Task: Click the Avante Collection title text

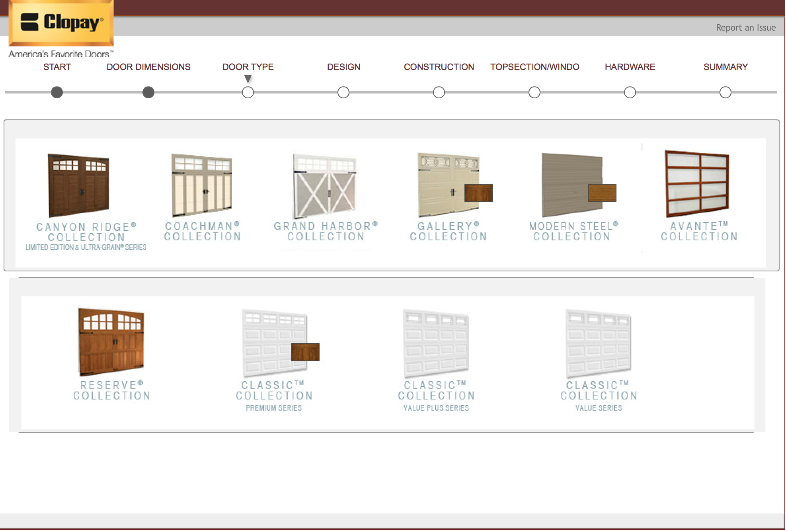Action: click(699, 231)
